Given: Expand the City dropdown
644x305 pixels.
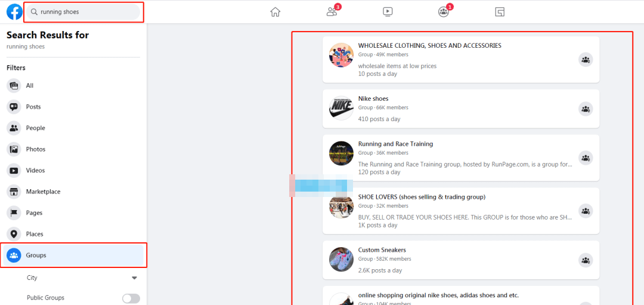Looking at the screenshot, I should [134, 278].
